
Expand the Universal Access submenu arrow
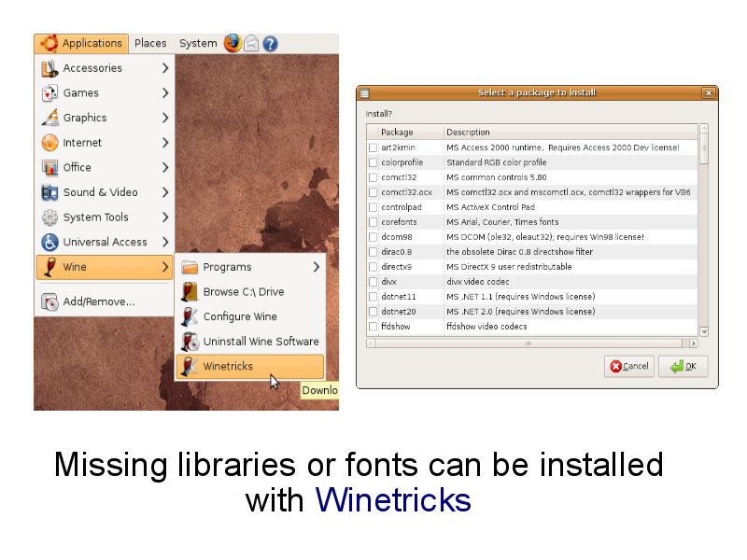(165, 242)
